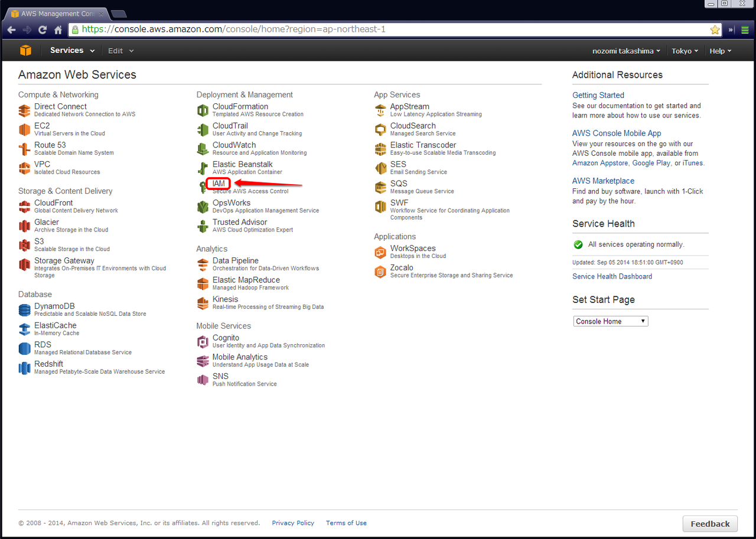Click the Direct Connect service icon
The image size is (756, 539).
click(x=24, y=110)
